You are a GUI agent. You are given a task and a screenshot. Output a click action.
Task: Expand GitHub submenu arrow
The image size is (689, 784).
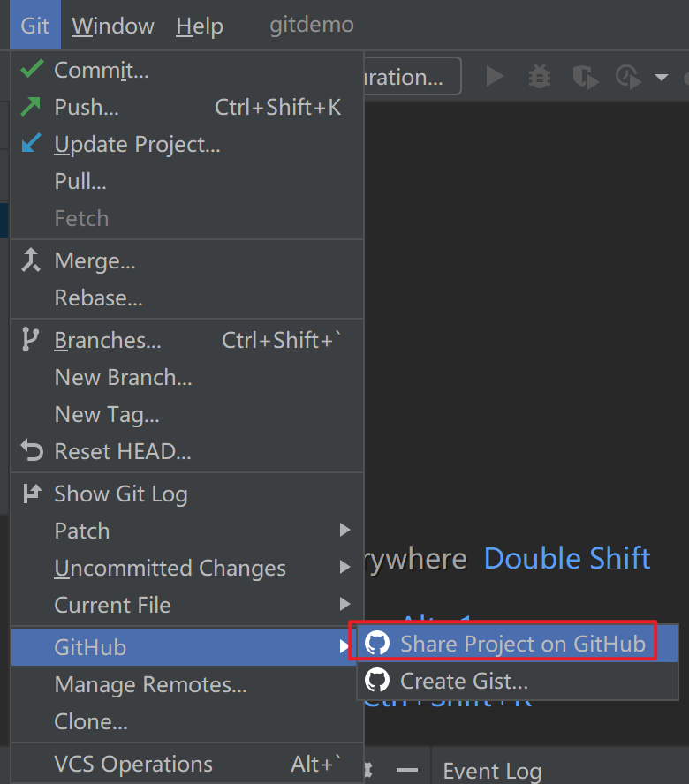click(x=344, y=646)
